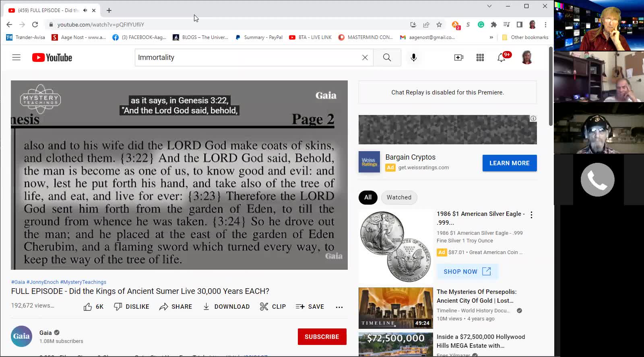Create a clip of the video
The width and height of the screenshot is (644, 357).
tap(273, 307)
